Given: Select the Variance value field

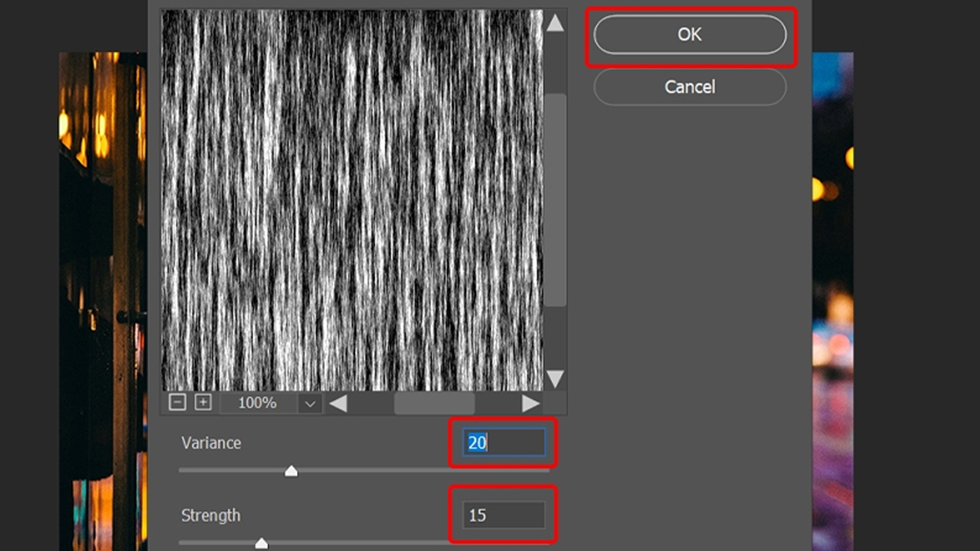Looking at the screenshot, I should click(503, 443).
